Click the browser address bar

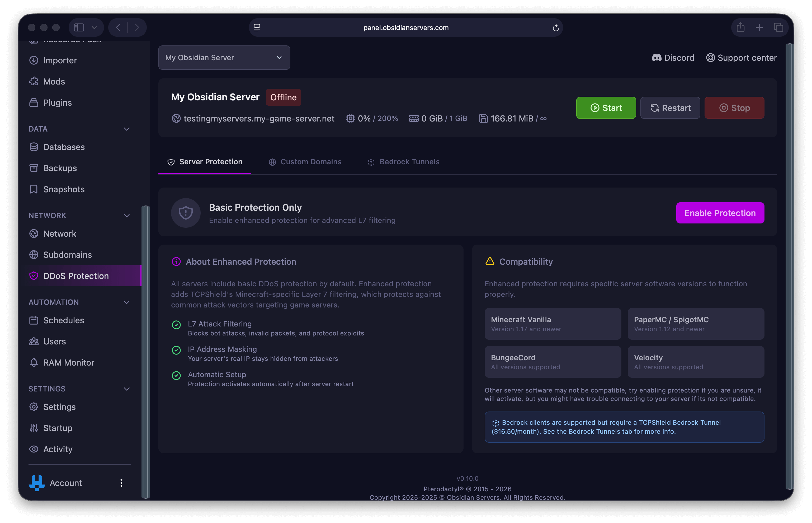[405, 28]
